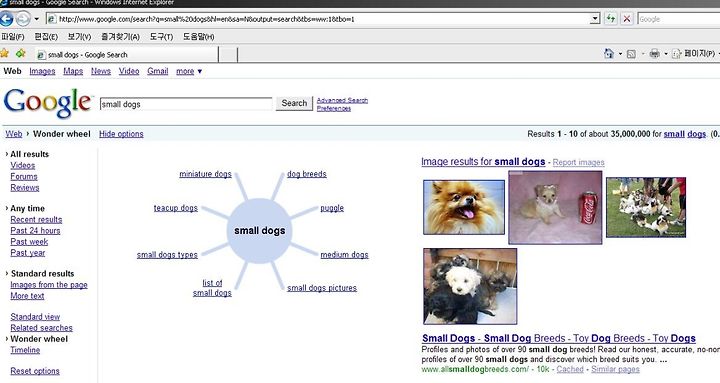Click the Add to Favorites icon
This screenshot has height=383, width=720.
pos(21,54)
